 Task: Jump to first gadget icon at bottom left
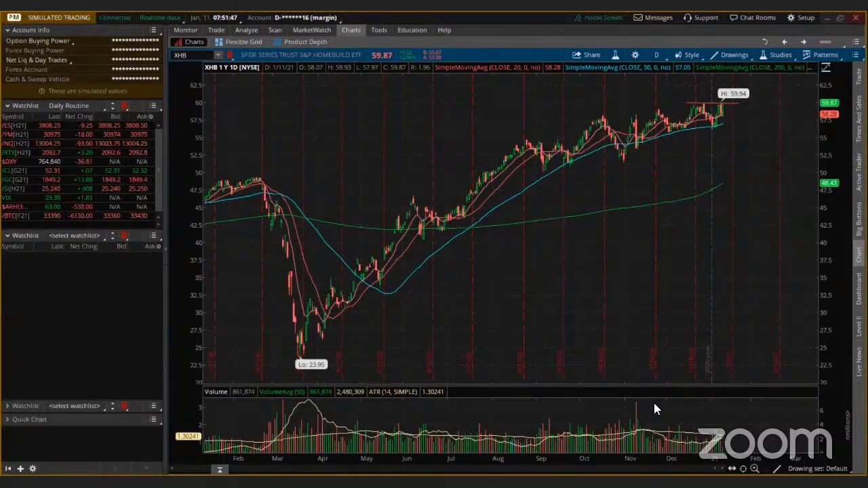[x=8, y=468]
